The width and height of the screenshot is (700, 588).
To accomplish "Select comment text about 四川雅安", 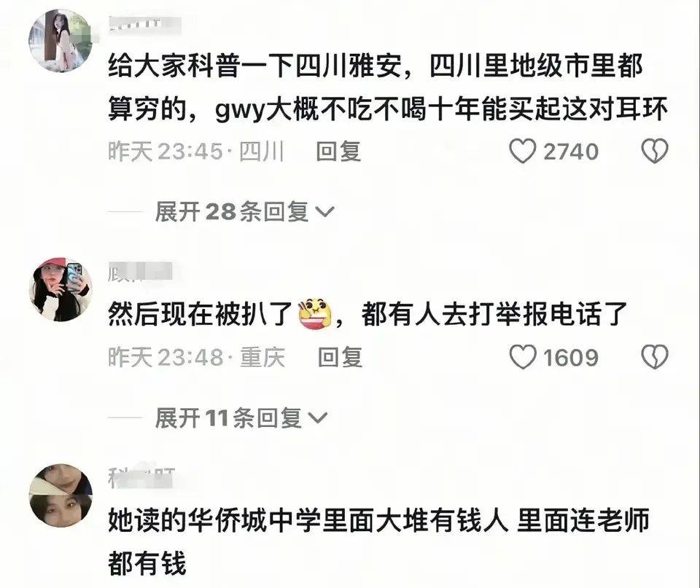I will click(387, 87).
